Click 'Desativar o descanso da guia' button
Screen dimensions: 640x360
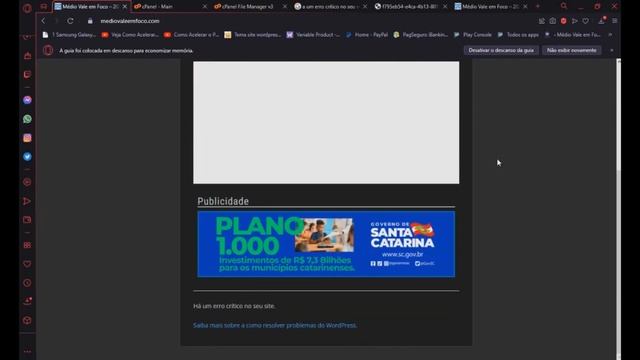coord(501,50)
